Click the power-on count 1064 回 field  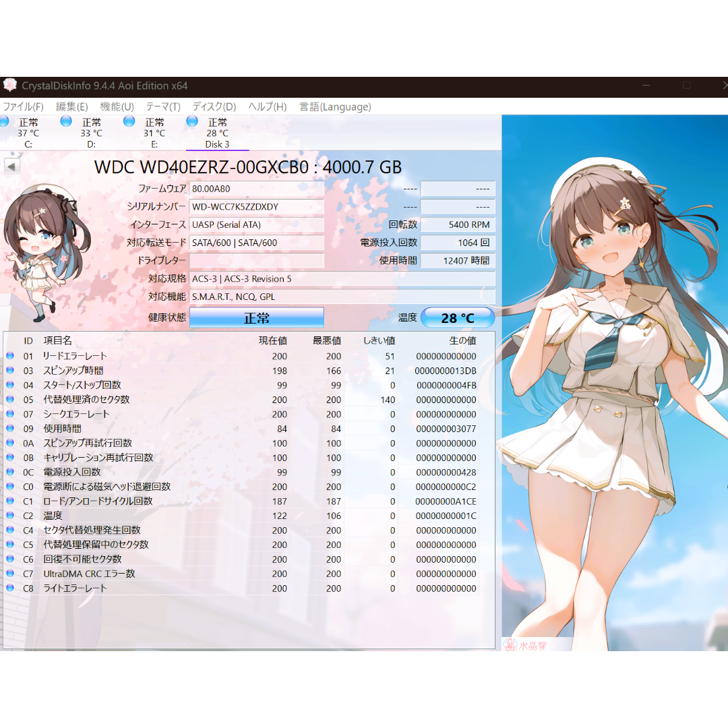pos(458,243)
